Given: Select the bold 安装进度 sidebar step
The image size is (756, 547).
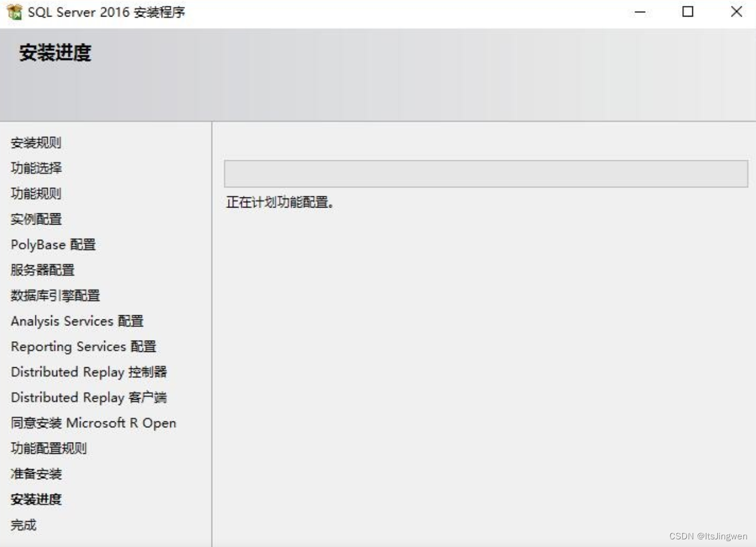Looking at the screenshot, I should 36,499.
